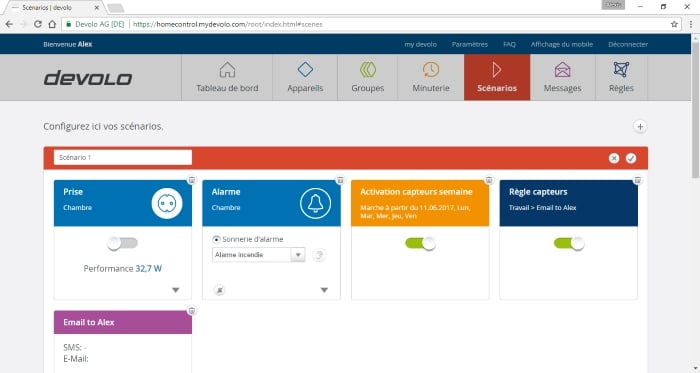Add a new scenario with plus button

(x=640, y=127)
